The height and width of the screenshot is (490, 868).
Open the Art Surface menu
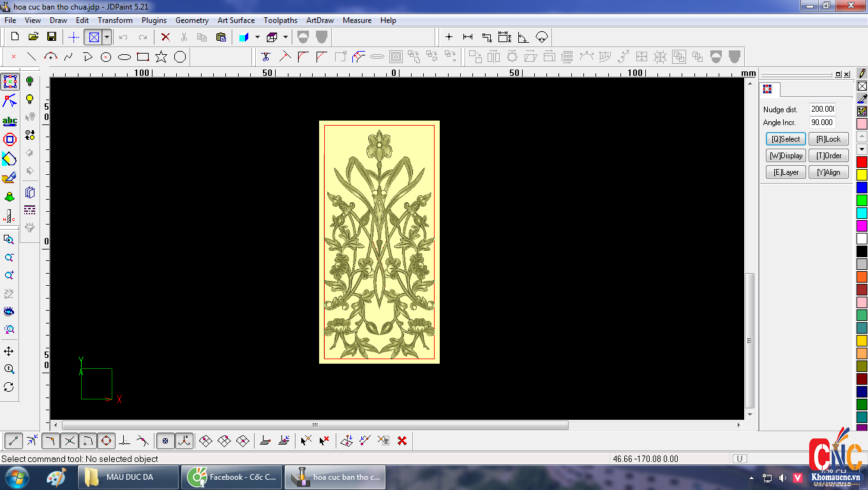(x=236, y=20)
